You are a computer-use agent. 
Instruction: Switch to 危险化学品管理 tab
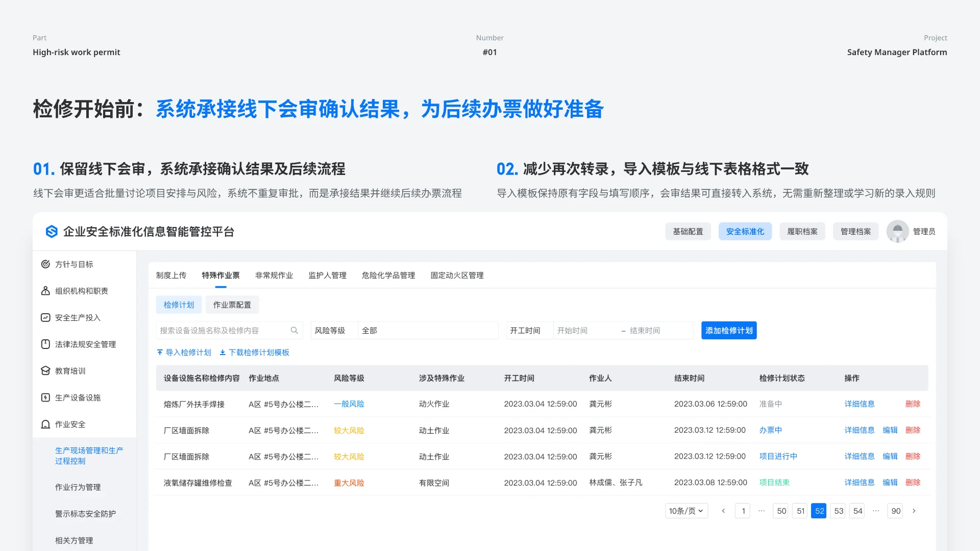click(388, 275)
